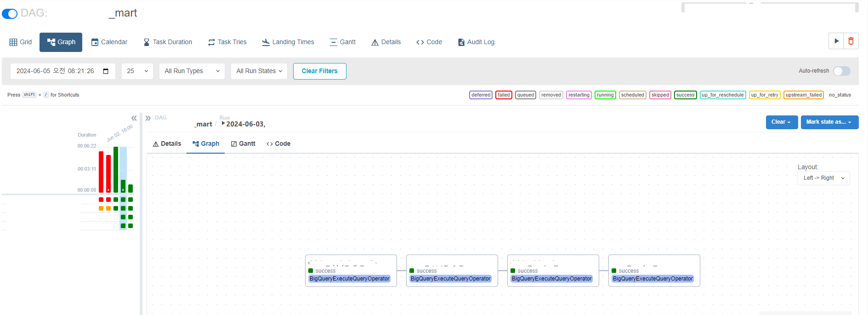Click the Trigger DAG play icon
The width and height of the screenshot is (868, 315).
pos(836,41)
